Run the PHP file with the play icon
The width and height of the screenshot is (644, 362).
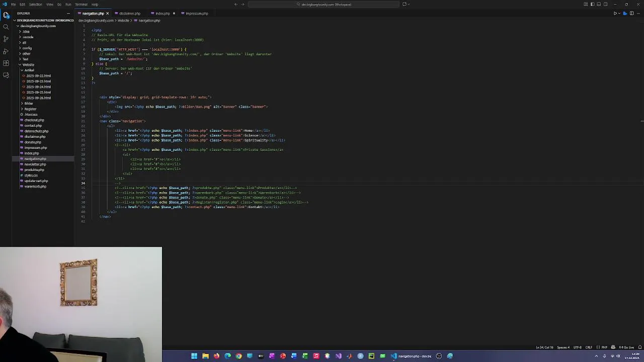[615, 14]
